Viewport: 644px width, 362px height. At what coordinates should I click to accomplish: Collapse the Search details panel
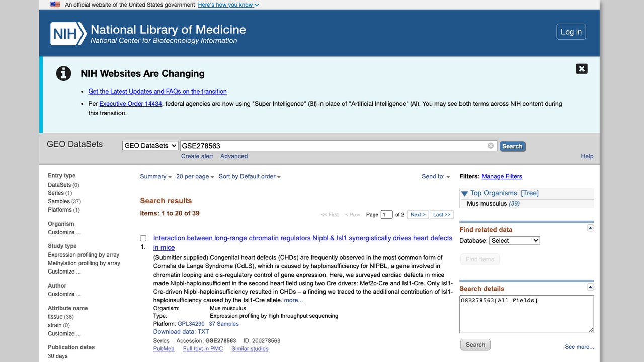point(590,287)
